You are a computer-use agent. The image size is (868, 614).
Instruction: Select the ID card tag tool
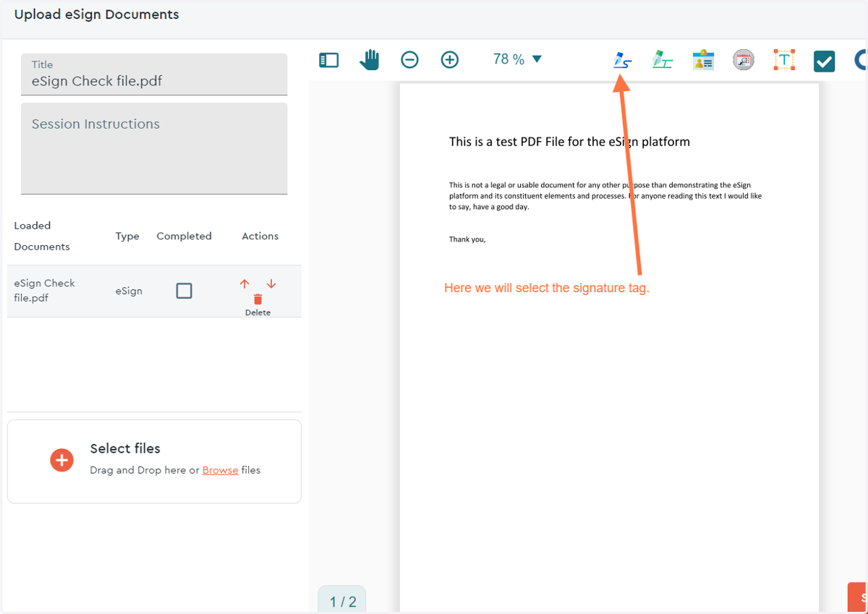tap(703, 60)
